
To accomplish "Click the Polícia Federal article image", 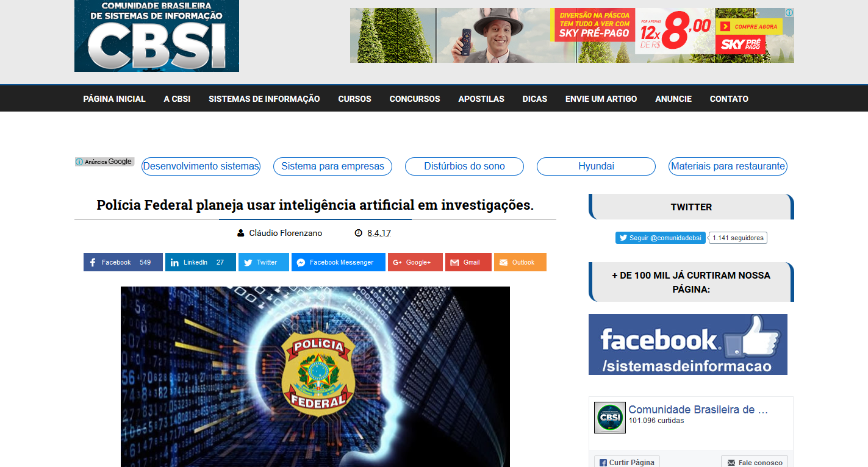I will click(x=315, y=377).
